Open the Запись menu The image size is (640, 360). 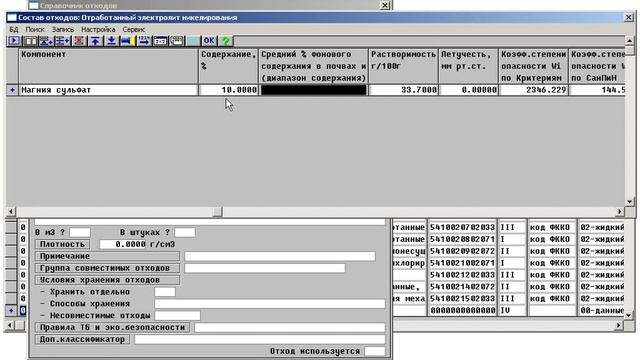[x=63, y=29]
